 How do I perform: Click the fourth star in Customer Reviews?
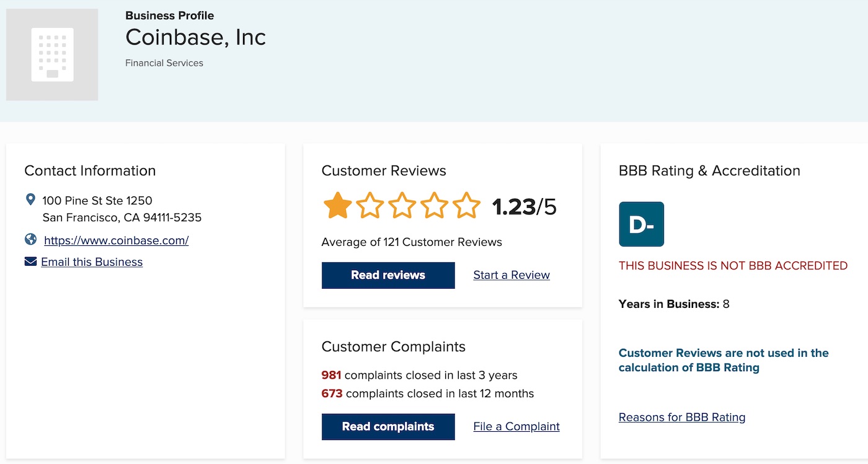[434, 206]
